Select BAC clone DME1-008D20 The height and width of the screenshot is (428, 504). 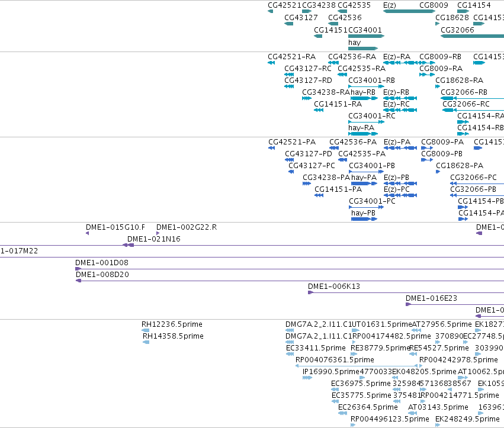pos(102,275)
